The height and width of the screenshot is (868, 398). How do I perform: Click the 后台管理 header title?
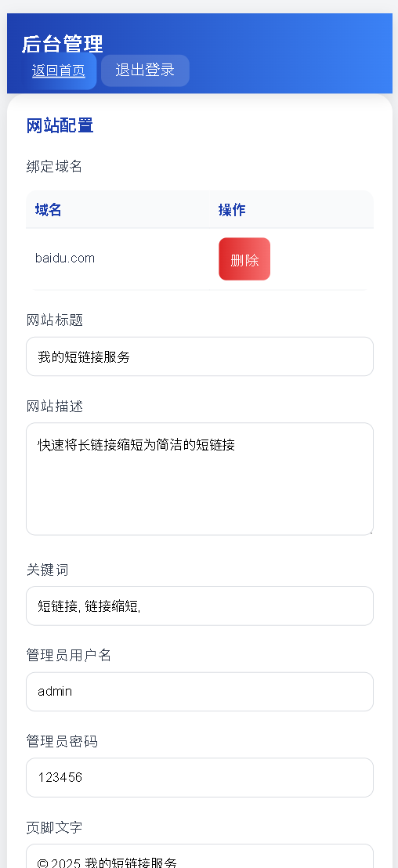63,44
